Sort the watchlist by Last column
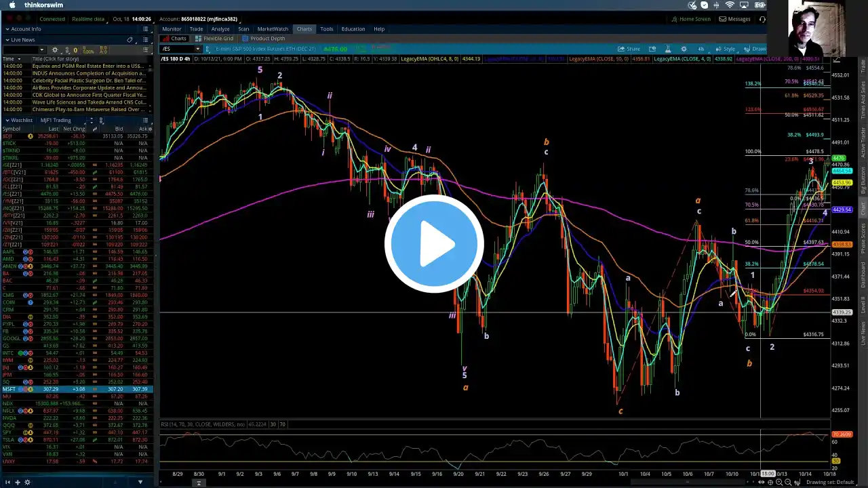The height and width of the screenshot is (488, 868). (54, 129)
